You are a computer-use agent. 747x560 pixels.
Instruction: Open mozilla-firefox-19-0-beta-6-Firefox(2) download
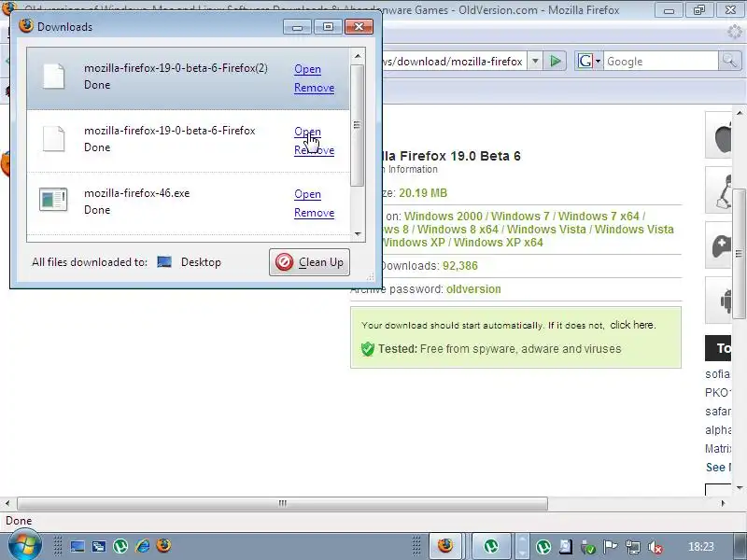(x=307, y=69)
